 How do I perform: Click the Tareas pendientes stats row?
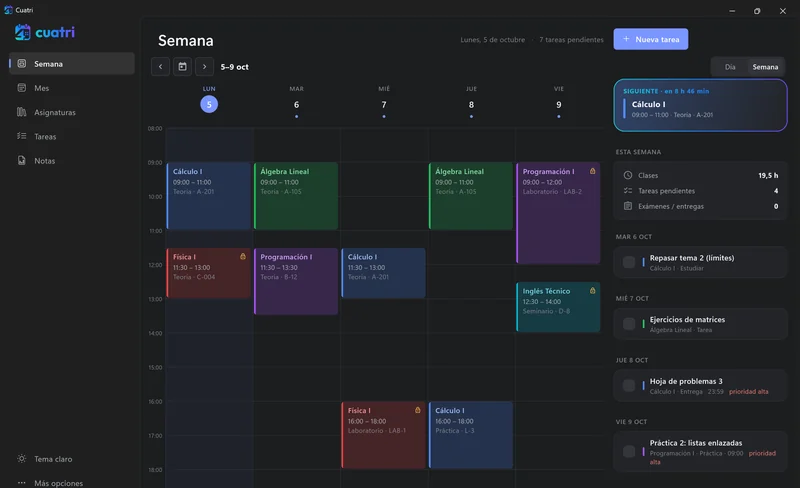[700, 190]
